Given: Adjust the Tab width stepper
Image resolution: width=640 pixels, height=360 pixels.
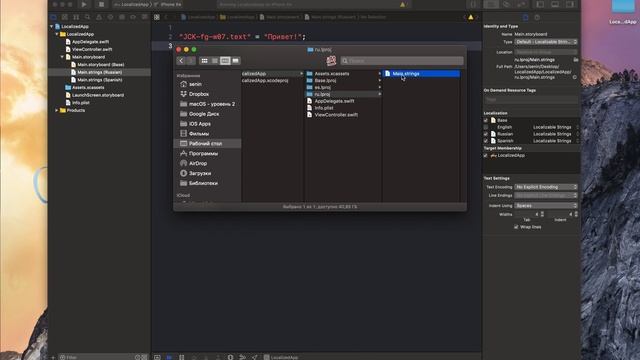Looking at the screenshot, I should click(542, 214).
